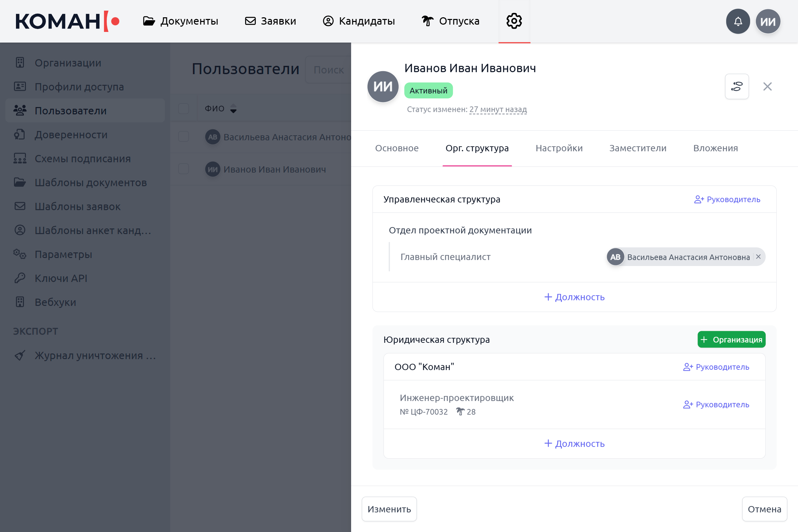Add Должность under ООО "Коман"
The width and height of the screenshot is (798, 532).
(x=574, y=444)
